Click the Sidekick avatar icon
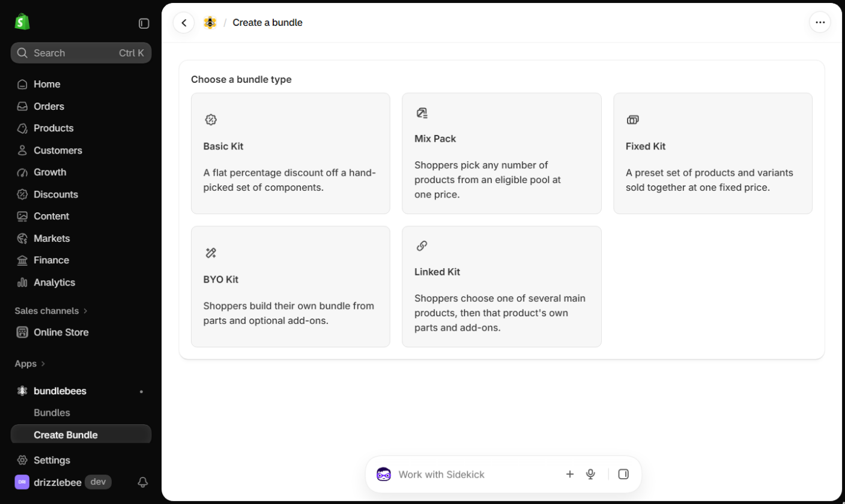The height and width of the screenshot is (504, 845). point(384,474)
